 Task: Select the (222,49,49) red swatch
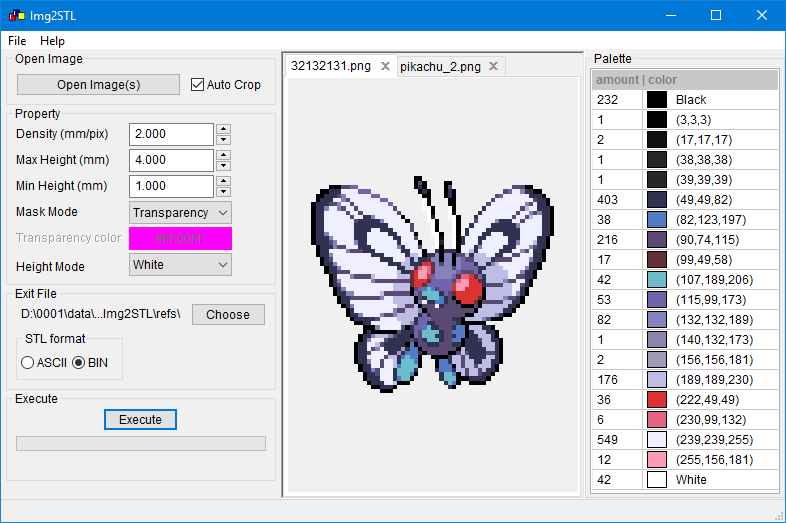point(657,400)
